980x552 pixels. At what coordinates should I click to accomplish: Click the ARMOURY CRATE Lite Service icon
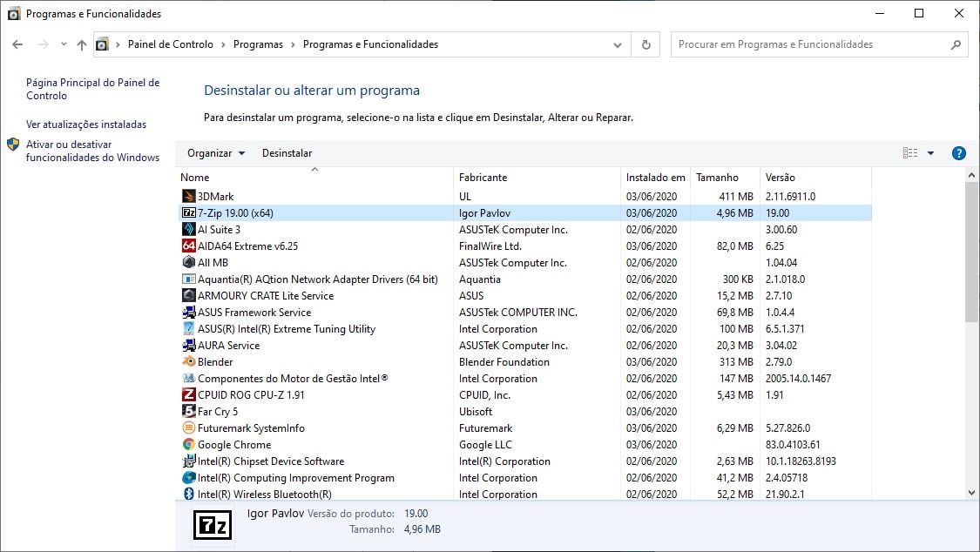tap(188, 295)
